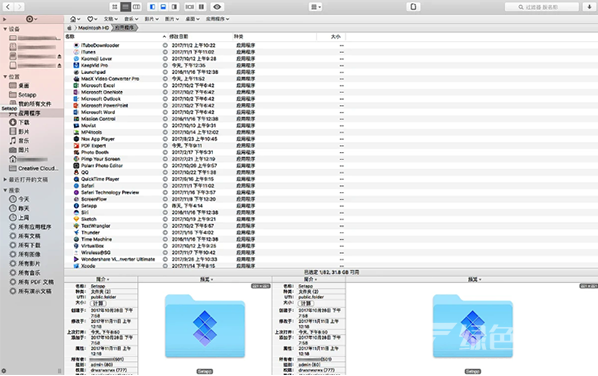Open the sidebar gear action menu
Image resolution: width=598 pixels, height=376 pixels.
tap(31, 19)
